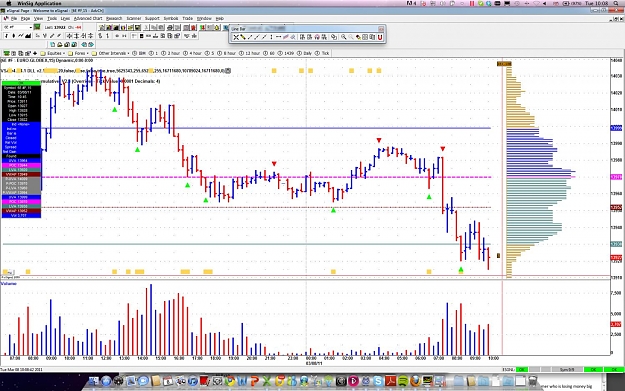
Task: Open the Lines menu
Action: [x=65, y=19]
